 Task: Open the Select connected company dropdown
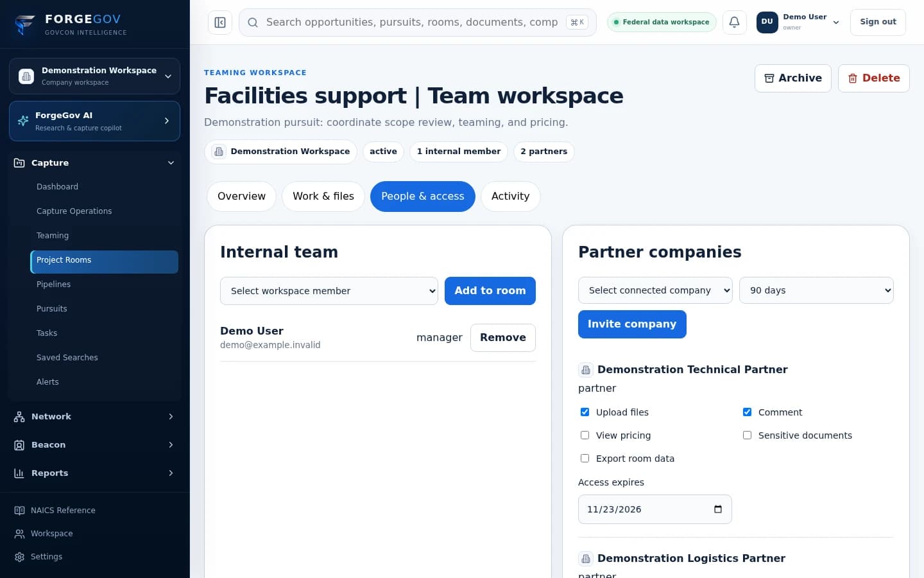pos(655,290)
